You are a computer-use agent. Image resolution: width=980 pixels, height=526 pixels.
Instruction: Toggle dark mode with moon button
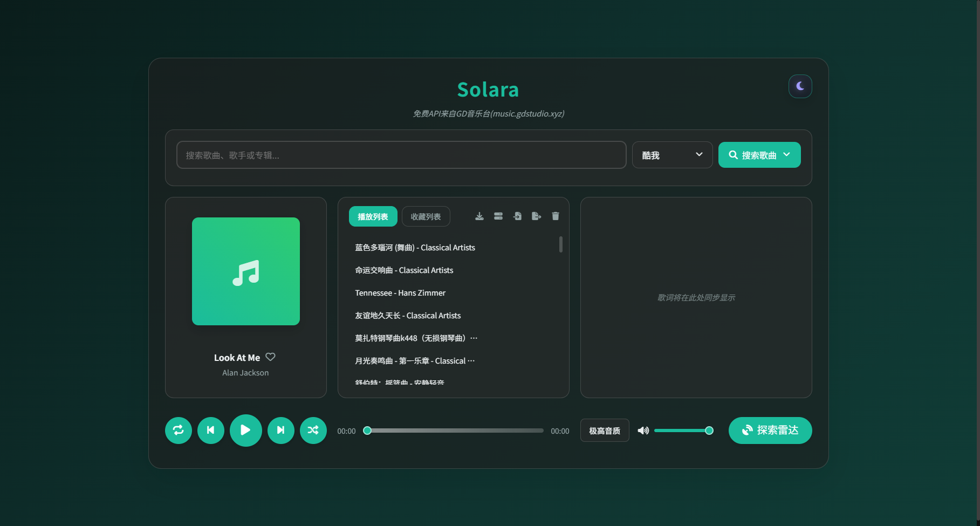pos(800,86)
